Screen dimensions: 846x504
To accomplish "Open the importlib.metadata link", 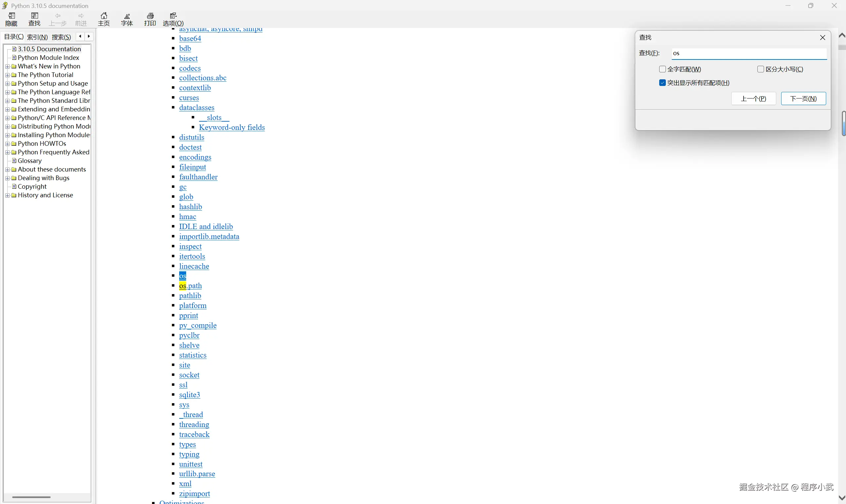I will 209,236.
